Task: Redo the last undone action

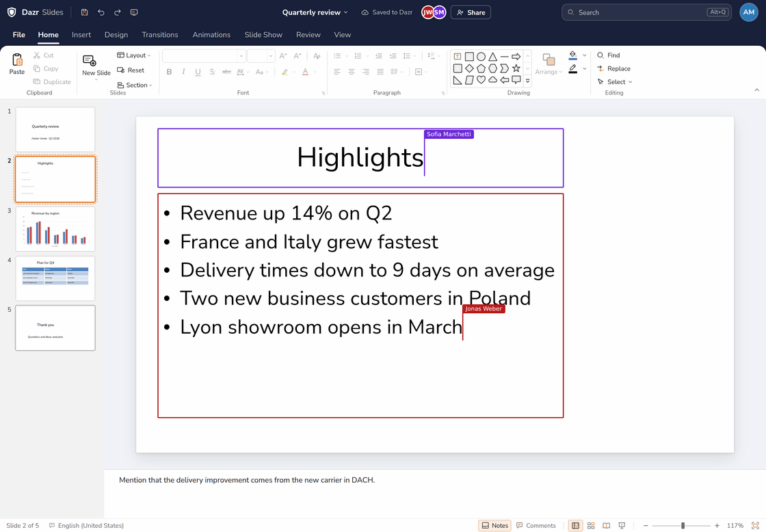Action: pyautogui.click(x=117, y=12)
